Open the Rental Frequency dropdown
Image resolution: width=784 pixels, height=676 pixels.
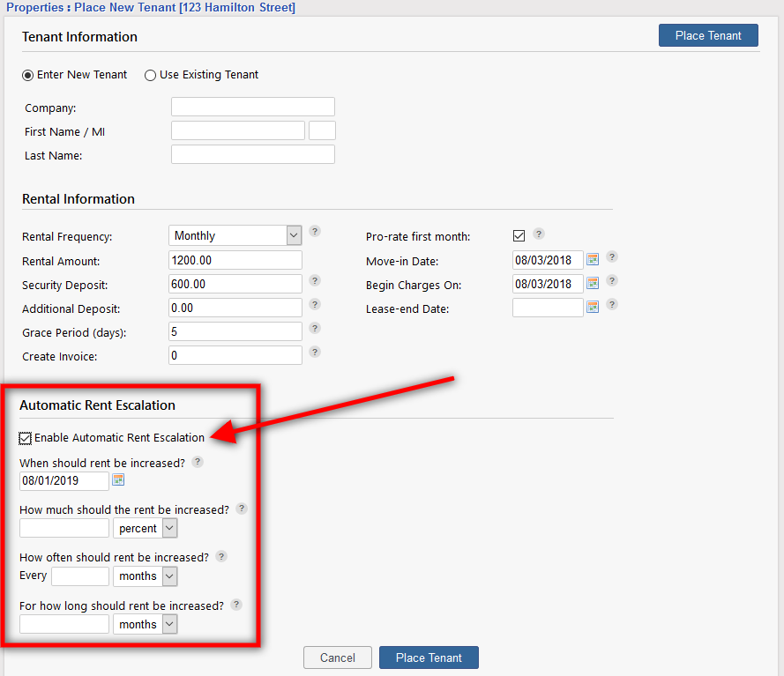[293, 235]
